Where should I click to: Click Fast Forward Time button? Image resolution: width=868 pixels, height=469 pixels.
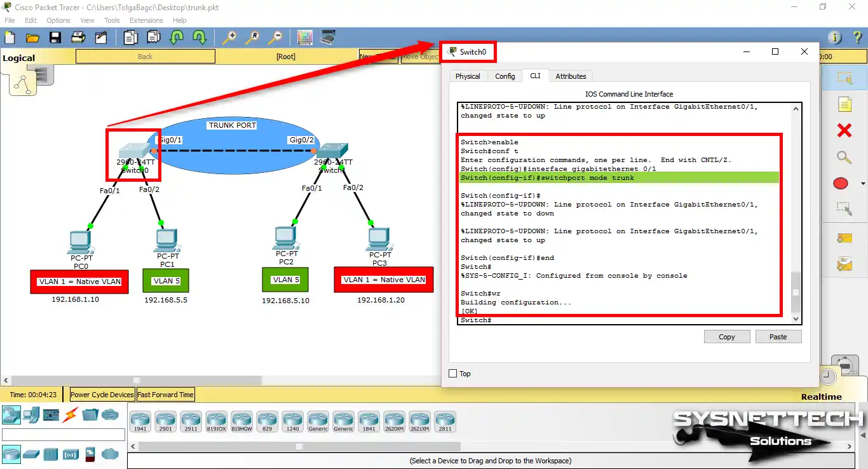click(x=165, y=395)
